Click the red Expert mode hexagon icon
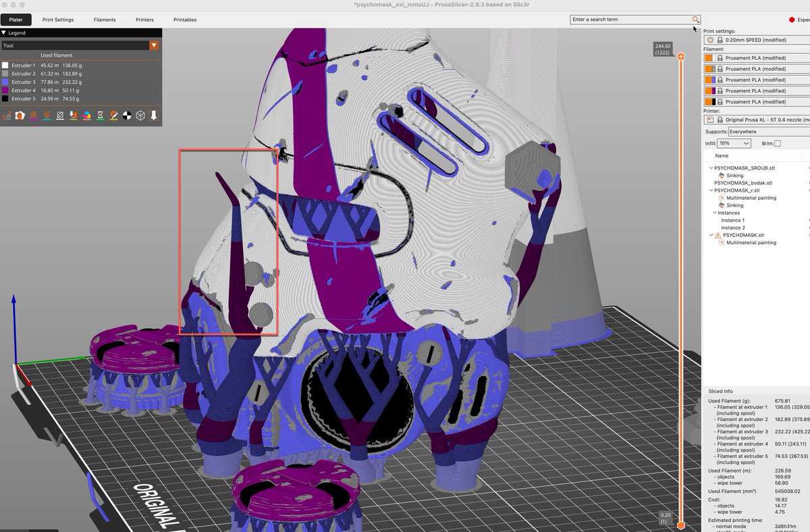 click(x=792, y=20)
